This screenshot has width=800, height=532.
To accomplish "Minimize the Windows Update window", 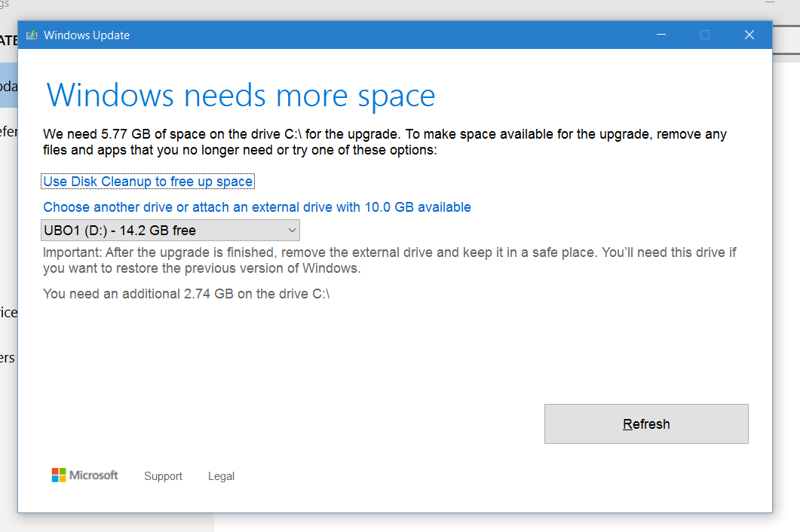I will point(661,35).
